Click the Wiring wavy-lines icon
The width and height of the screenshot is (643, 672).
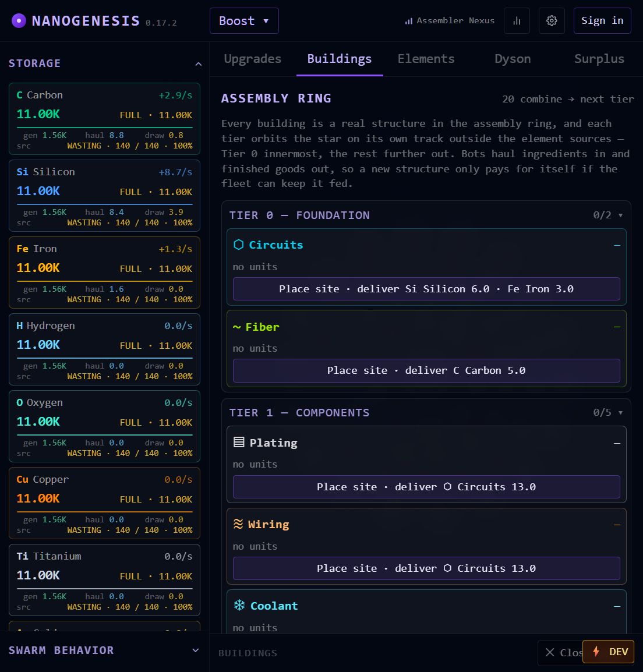click(x=238, y=524)
